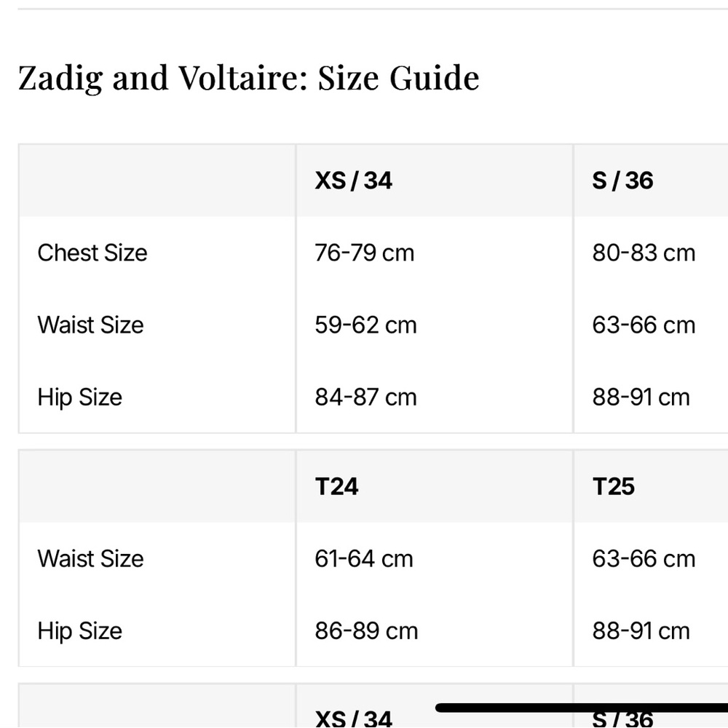Click the third table's XS / 34 header
The width and height of the screenshot is (728, 728).
click(x=353, y=719)
